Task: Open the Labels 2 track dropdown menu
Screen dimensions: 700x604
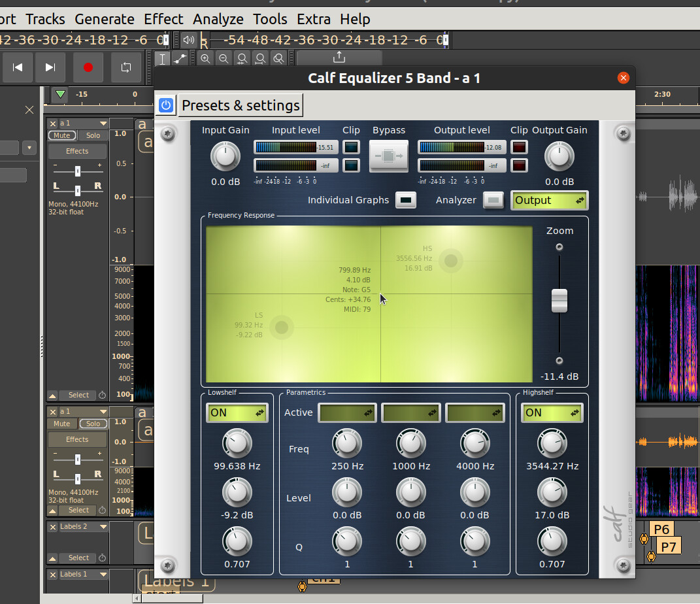Action: click(103, 527)
